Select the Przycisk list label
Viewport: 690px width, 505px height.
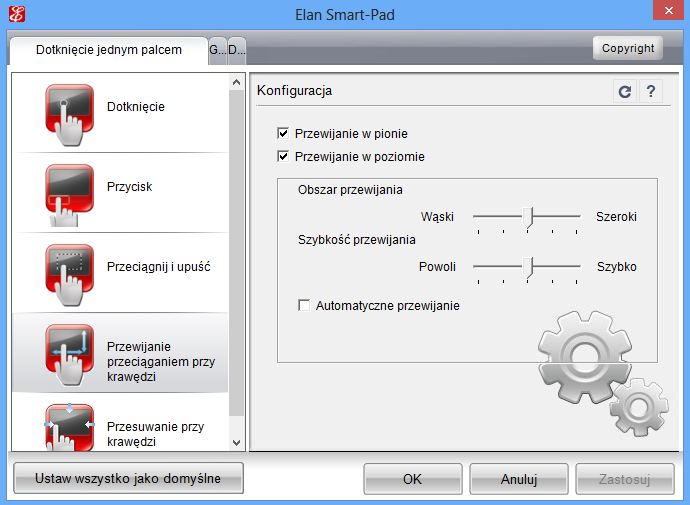click(129, 187)
